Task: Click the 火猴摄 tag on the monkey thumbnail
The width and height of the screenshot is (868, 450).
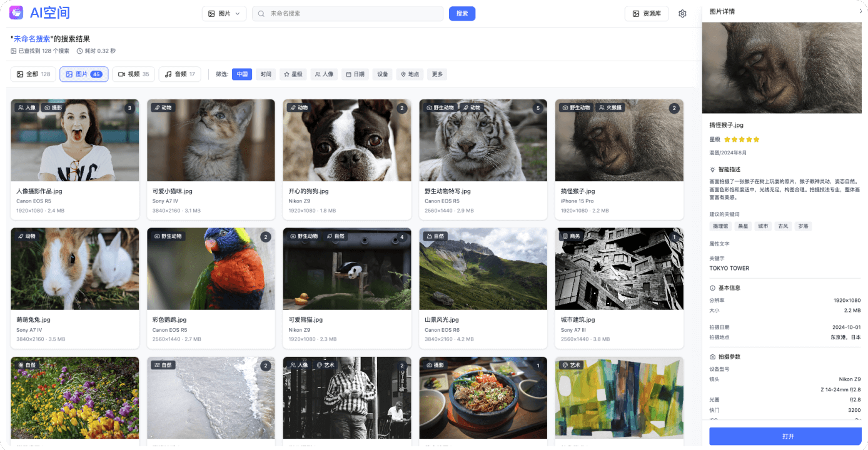Action: click(x=610, y=108)
